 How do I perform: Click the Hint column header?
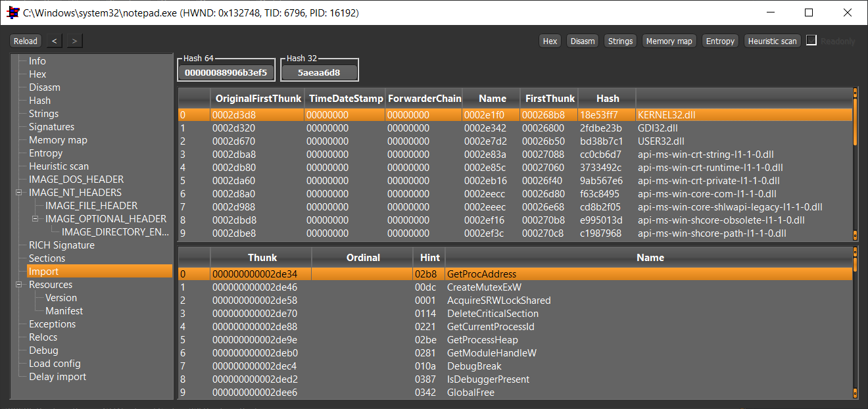429,258
